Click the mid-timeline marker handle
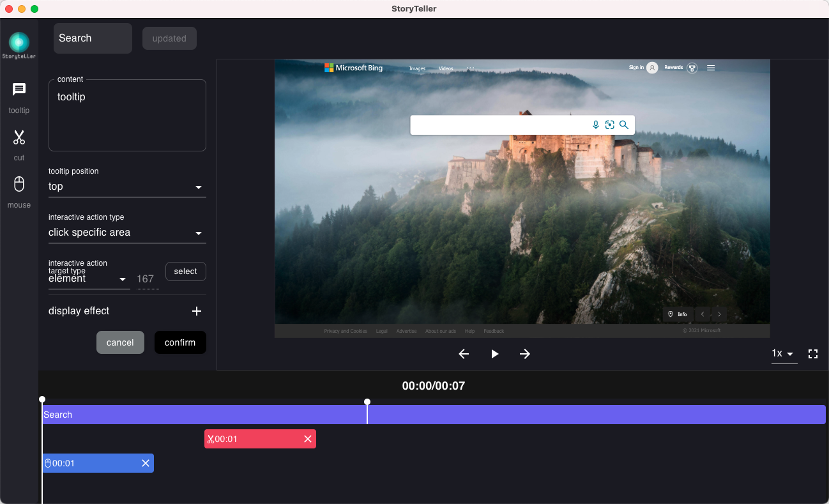829x504 pixels. click(x=367, y=402)
